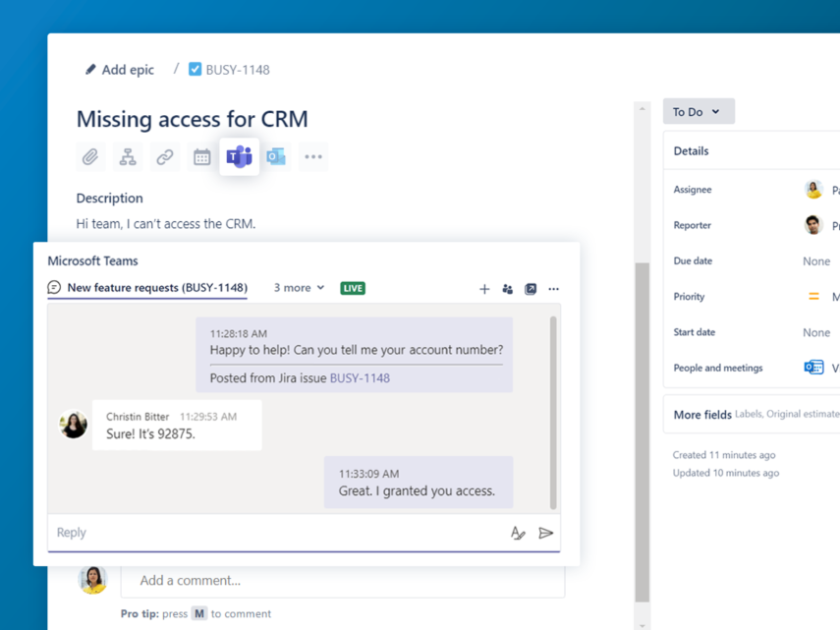The image size is (840, 630).
Task: Click the Due date None value
Action: coord(816,261)
